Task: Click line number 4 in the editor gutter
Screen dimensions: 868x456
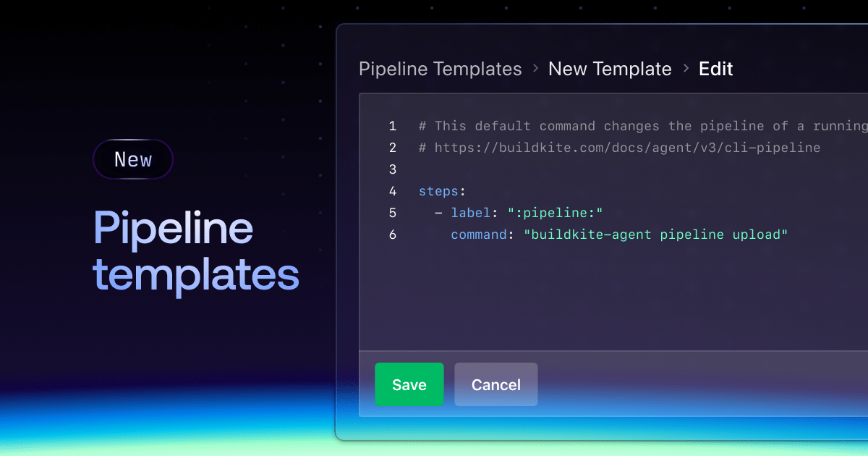Action: pos(392,190)
